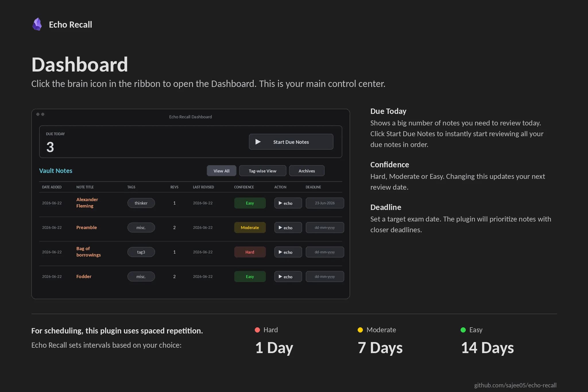Change Easy confidence for Alexander Fleming

pyautogui.click(x=250, y=203)
